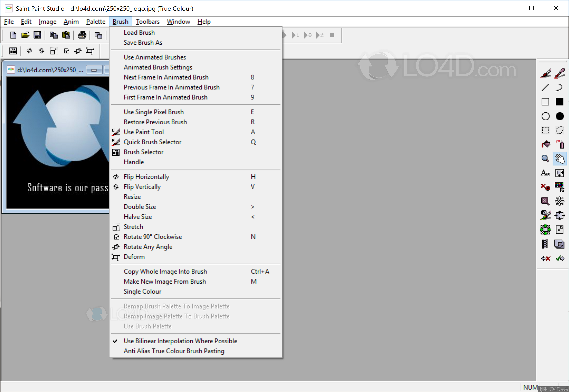Screen dimensions: 569x392
Task: Open a file using the toolbar folder icon
Action: coord(25,35)
